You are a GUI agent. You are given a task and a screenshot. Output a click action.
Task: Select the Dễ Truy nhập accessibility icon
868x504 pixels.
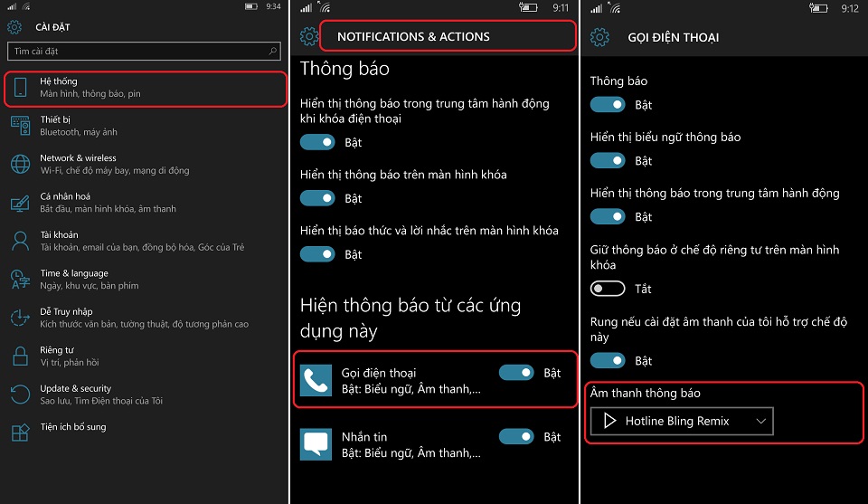[21, 318]
